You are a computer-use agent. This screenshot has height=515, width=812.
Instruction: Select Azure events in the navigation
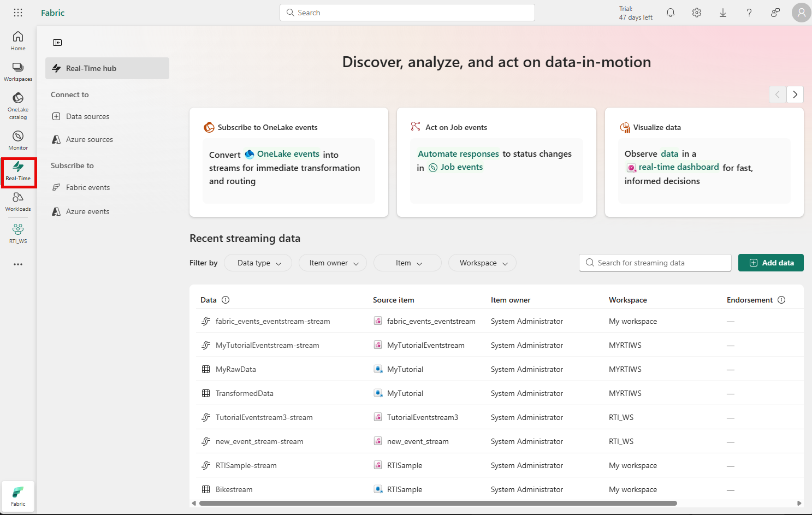tap(87, 211)
